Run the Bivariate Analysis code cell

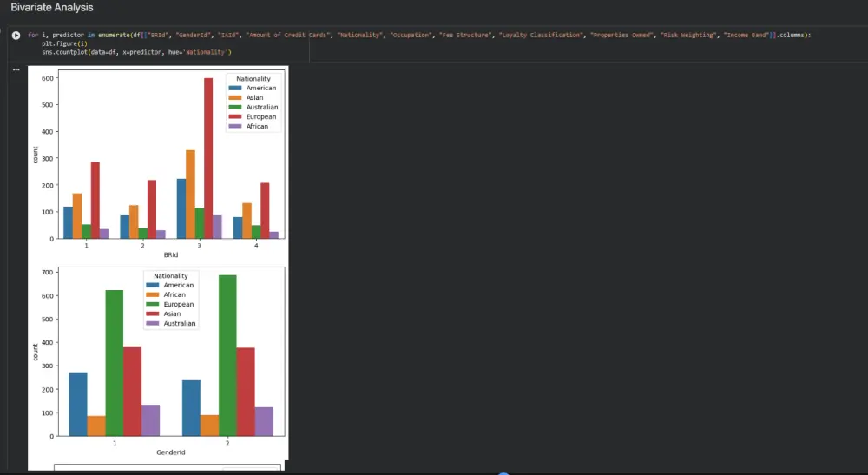(x=16, y=36)
